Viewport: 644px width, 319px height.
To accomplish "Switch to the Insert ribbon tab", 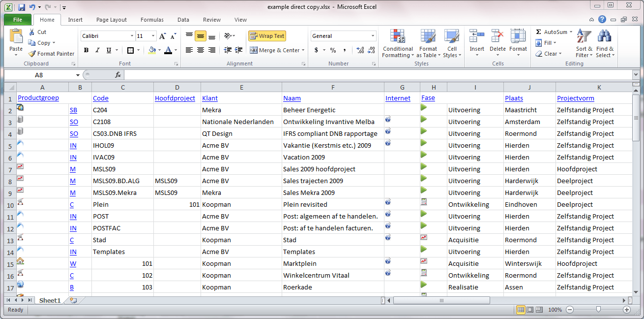I will pyautogui.click(x=75, y=20).
